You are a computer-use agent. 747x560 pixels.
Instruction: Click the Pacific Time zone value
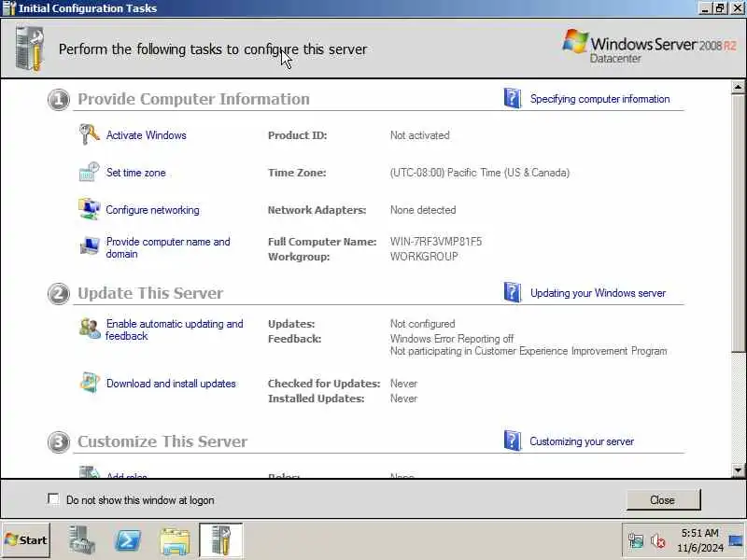(x=479, y=173)
